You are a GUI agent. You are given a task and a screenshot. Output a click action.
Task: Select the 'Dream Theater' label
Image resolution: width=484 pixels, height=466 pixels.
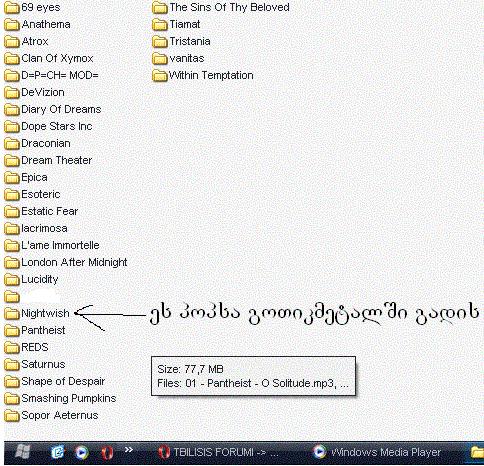tap(56, 160)
